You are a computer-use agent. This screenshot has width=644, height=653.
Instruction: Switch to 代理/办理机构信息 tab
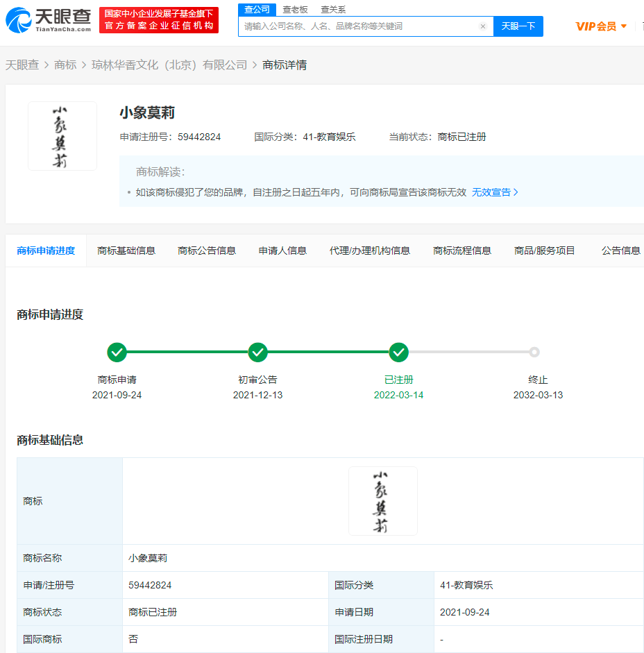[x=369, y=251]
